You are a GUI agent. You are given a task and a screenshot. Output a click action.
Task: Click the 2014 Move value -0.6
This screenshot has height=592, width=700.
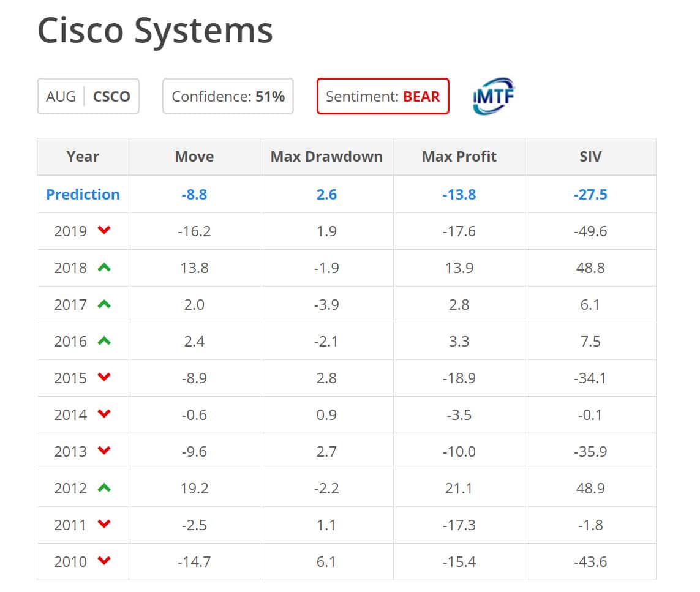[x=194, y=415]
